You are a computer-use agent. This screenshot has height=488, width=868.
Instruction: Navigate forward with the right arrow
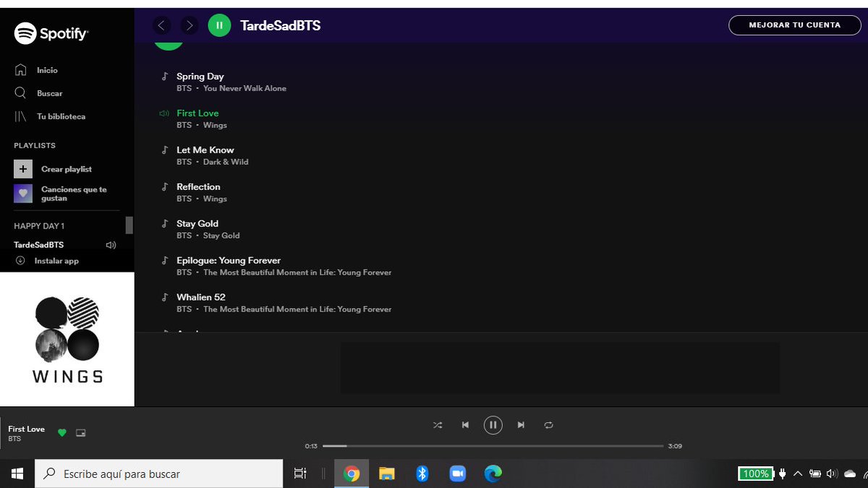pyautogui.click(x=190, y=26)
